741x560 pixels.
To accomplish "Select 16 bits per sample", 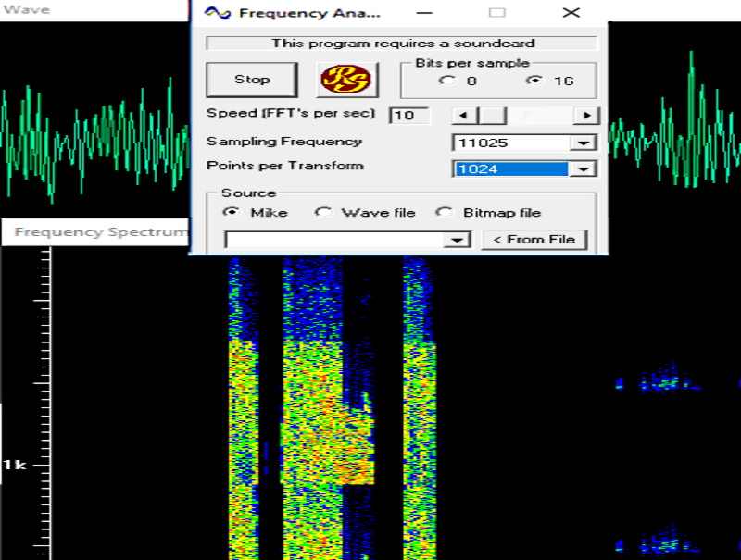I will click(534, 81).
